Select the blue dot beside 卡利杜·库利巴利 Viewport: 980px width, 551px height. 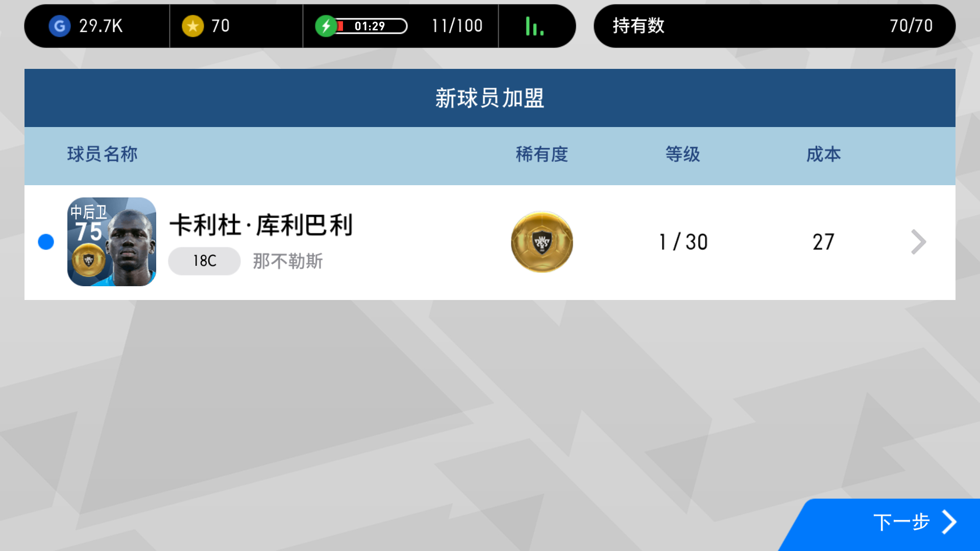(x=46, y=242)
